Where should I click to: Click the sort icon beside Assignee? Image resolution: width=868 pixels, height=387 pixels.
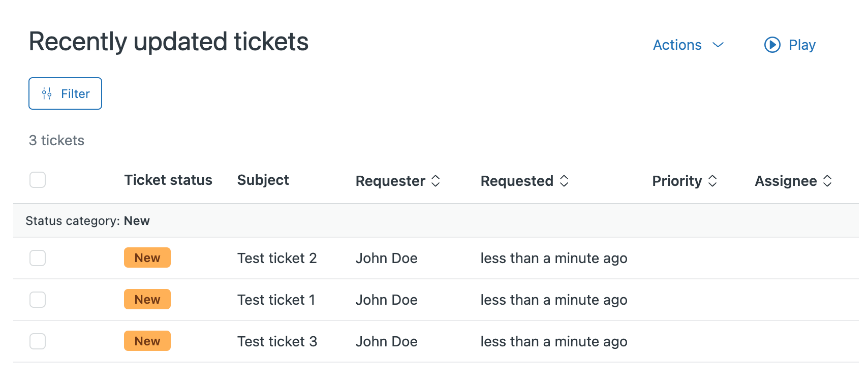pyautogui.click(x=828, y=181)
